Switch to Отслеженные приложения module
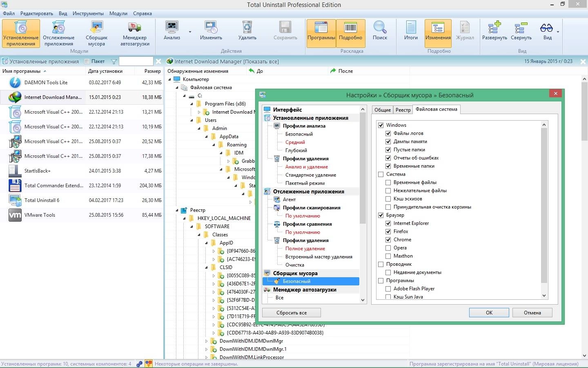Image resolution: width=588 pixels, height=368 pixels. tap(59, 34)
